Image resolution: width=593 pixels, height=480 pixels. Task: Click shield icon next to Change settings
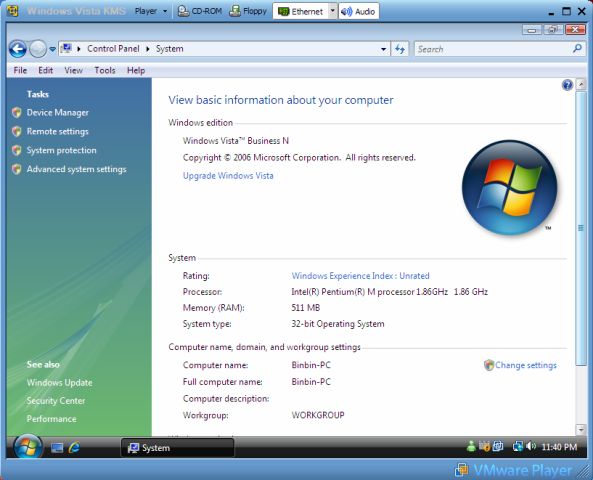(489, 365)
